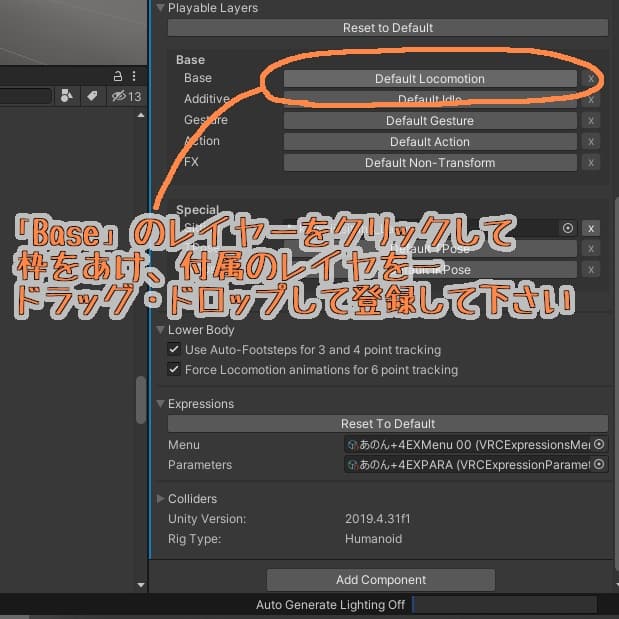
Task: Toggle Force Locomotion animations for 6 point tracking
Action: 174,370
